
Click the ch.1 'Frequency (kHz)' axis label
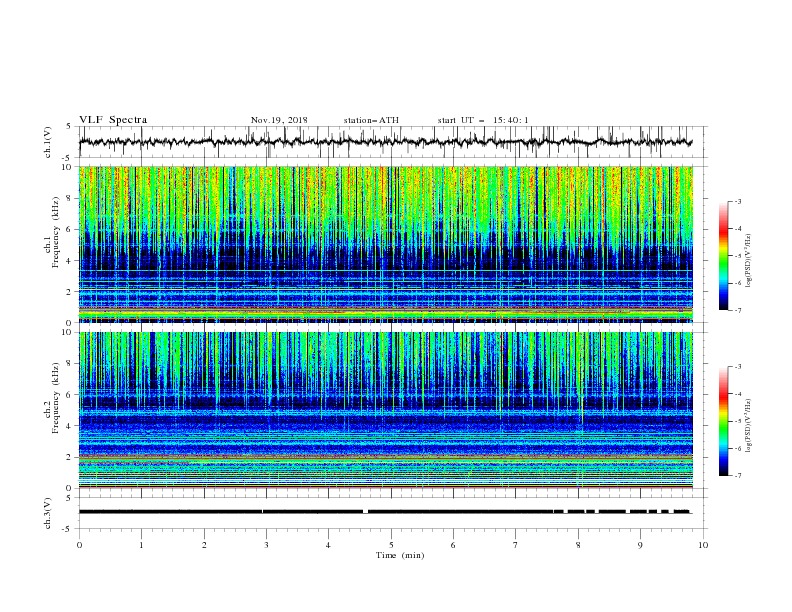(x=56, y=233)
